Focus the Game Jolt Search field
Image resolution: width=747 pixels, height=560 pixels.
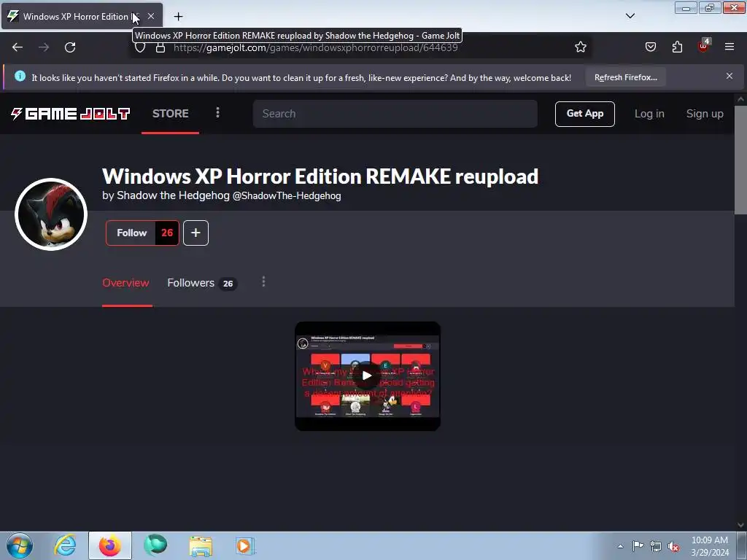[395, 114]
